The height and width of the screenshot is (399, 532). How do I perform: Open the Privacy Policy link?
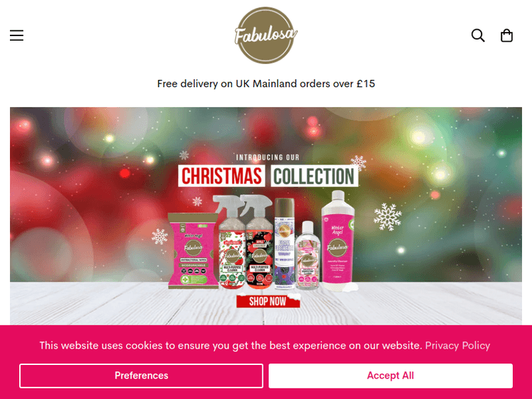point(458,345)
